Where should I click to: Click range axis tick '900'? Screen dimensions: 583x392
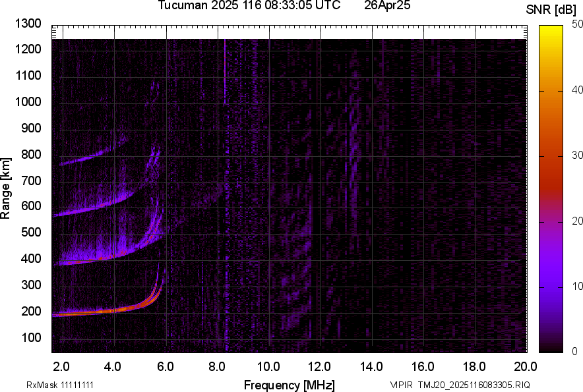coord(31,128)
